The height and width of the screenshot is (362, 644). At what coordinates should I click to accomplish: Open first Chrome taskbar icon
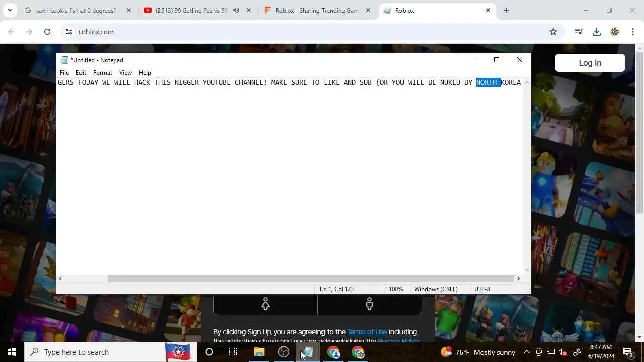click(333, 352)
